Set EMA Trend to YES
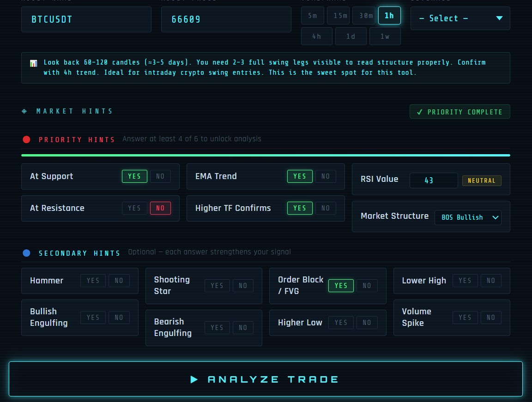The height and width of the screenshot is (402, 532). (300, 176)
